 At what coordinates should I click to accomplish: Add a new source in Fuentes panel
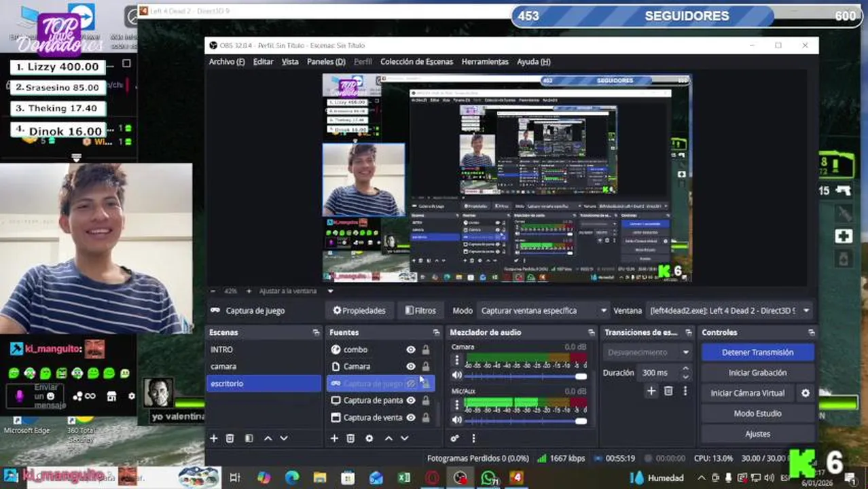pyautogui.click(x=334, y=439)
